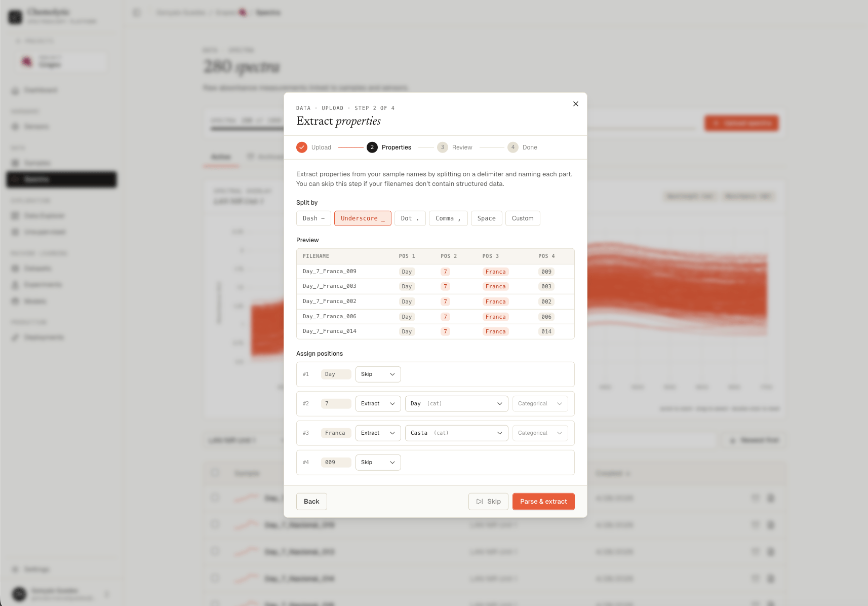Click filename Day_7_Franca_003 in preview

point(330,286)
